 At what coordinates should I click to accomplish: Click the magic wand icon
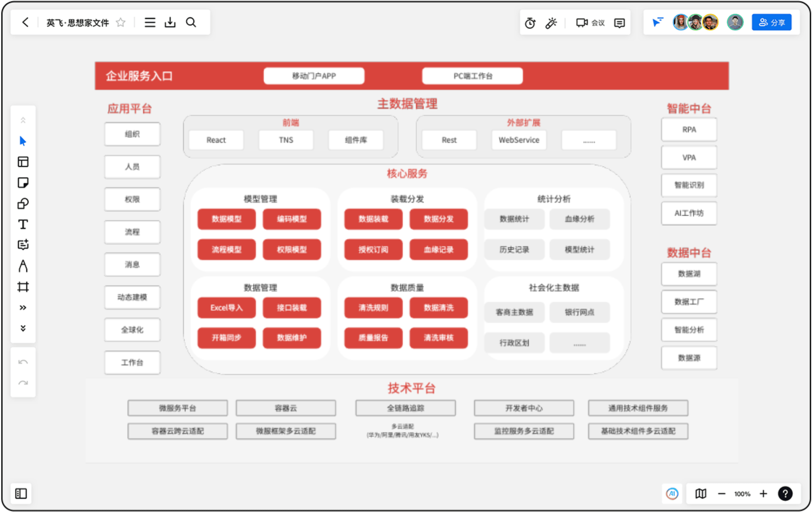point(551,23)
